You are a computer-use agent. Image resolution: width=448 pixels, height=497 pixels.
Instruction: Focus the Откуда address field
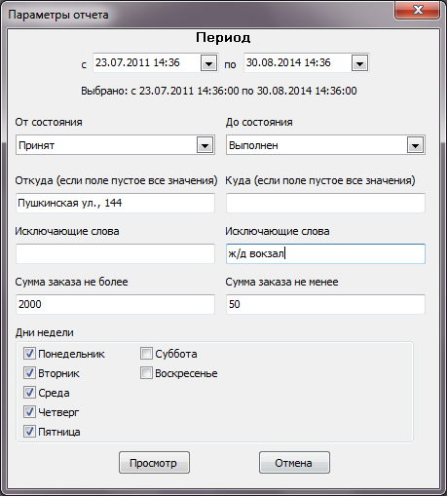pos(115,203)
